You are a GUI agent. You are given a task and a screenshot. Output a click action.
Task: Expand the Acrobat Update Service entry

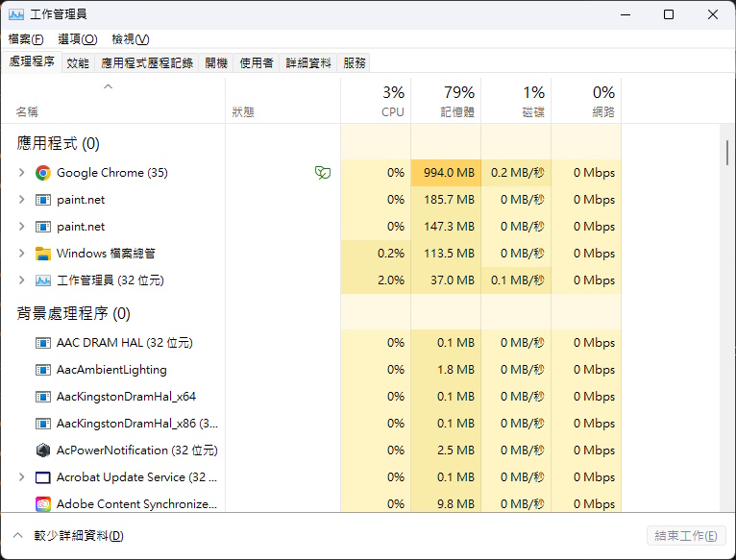(x=21, y=477)
